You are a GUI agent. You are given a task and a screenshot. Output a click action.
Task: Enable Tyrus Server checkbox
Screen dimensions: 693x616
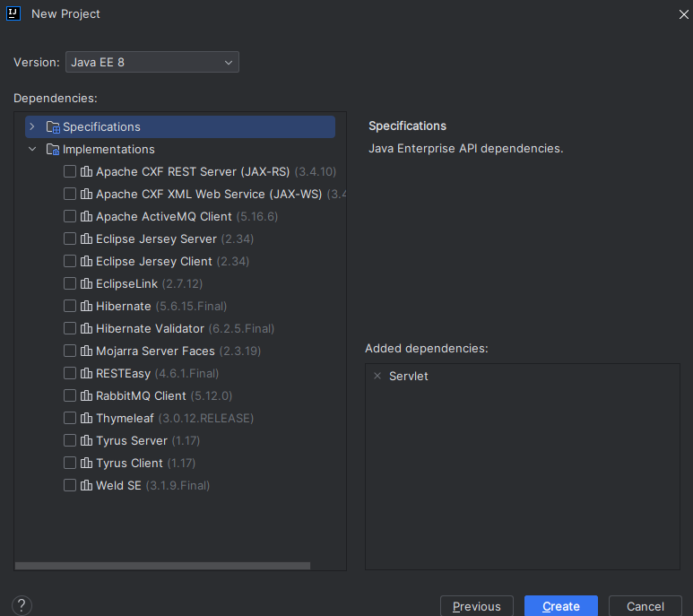[x=70, y=440]
